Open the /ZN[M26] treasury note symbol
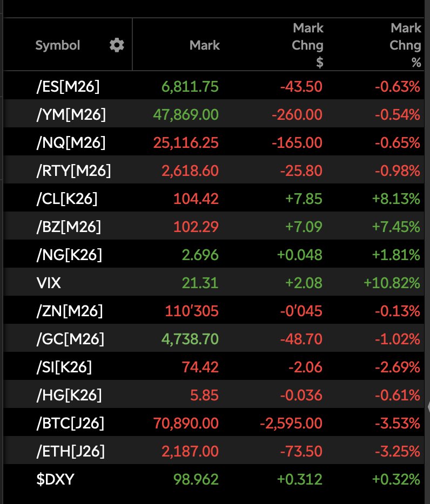 [69, 311]
